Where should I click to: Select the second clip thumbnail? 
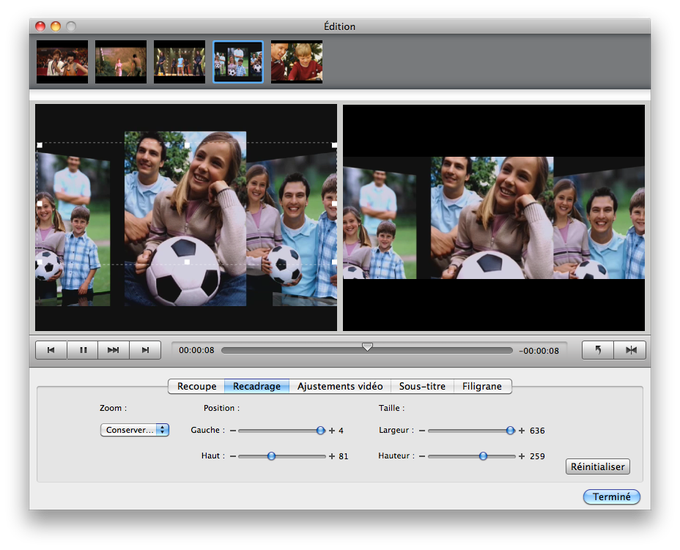click(x=121, y=62)
